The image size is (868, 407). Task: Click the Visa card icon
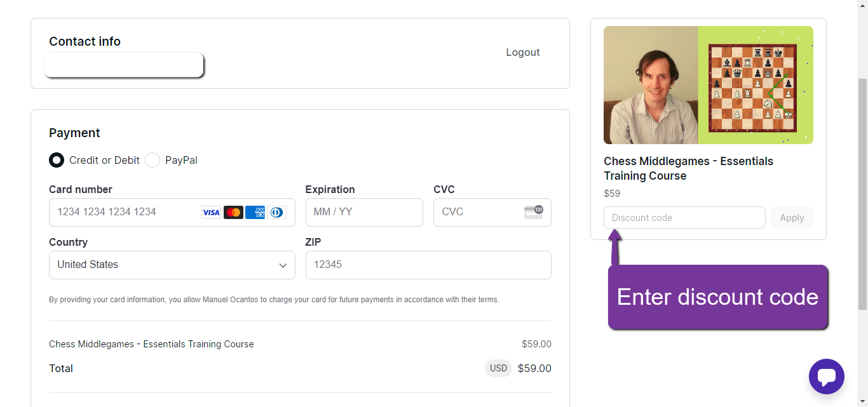pyautogui.click(x=211, y=213)
